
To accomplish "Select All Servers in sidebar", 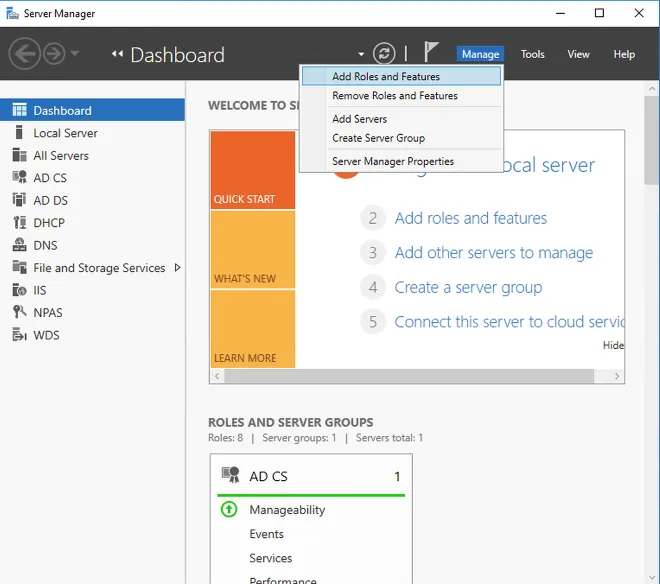I will pyautogui.click(x=61, y=156).
